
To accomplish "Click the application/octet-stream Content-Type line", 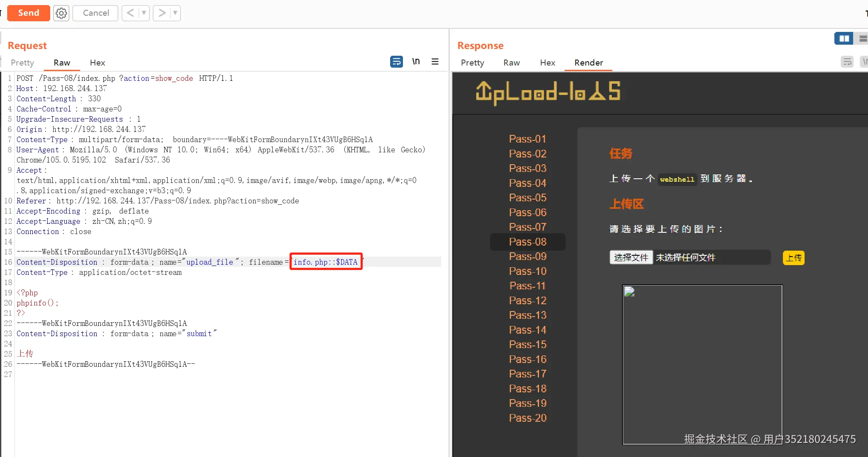I will click(x=99, y=272).
